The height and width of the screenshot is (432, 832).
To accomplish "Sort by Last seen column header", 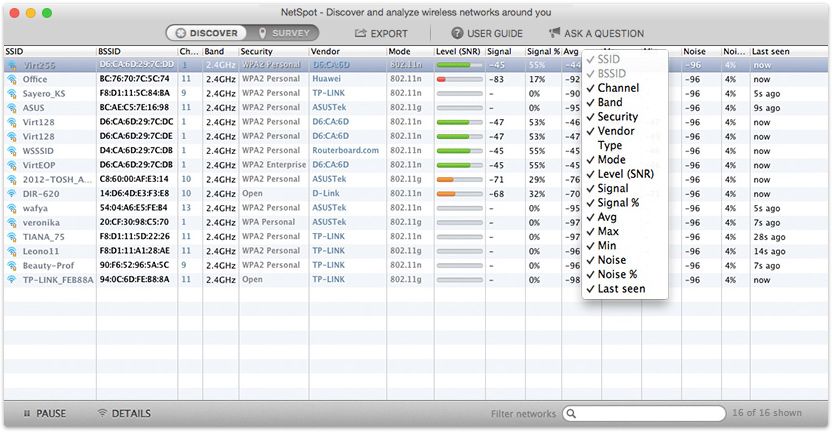I will click(x=788, y=51).
